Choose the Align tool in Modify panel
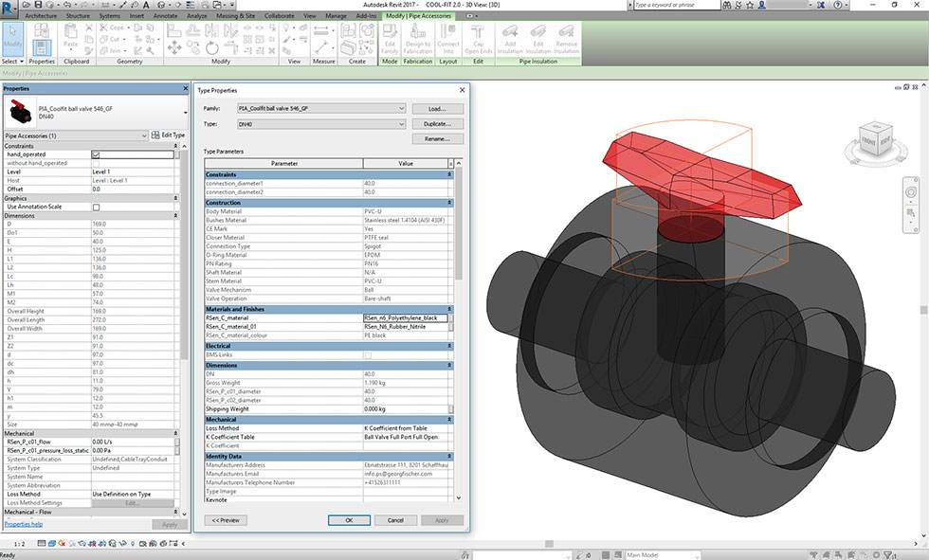 tap(174, 29)
